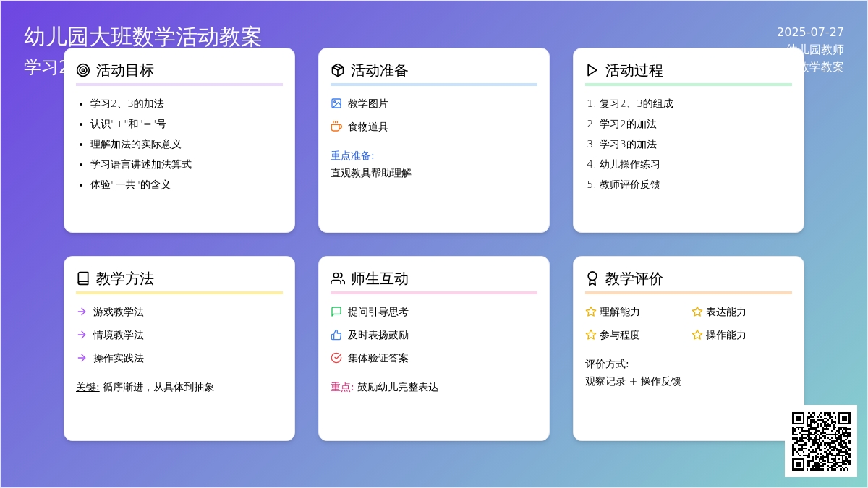Click the image icon next to 教学图片
Viewport: 868px width, 488px height.
pos(336,103)
